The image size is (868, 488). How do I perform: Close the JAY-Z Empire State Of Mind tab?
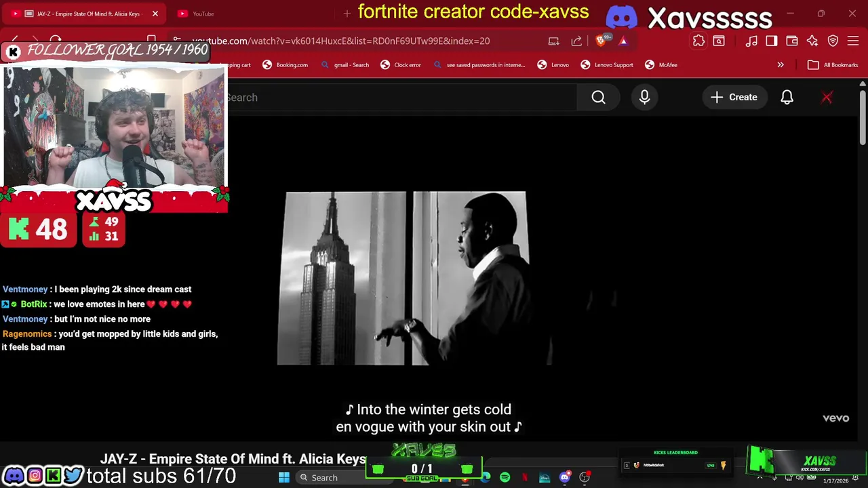click(x=155, y=14)
